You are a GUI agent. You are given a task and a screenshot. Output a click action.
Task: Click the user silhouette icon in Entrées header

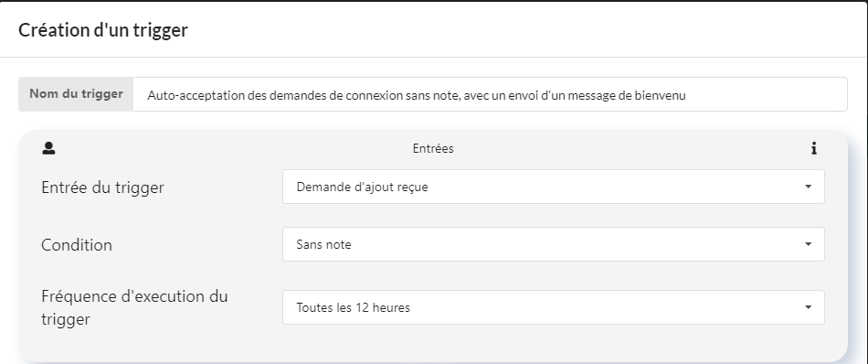click(48, 148)
